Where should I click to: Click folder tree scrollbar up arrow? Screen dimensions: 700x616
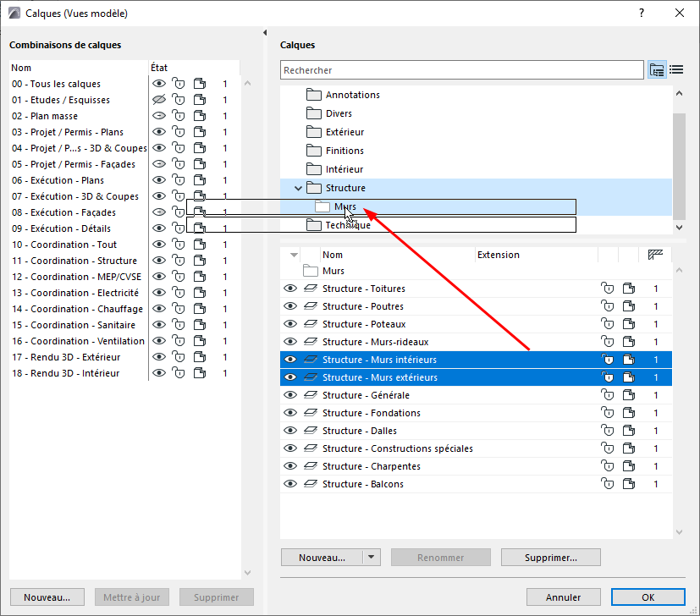[x=679, y=93]
